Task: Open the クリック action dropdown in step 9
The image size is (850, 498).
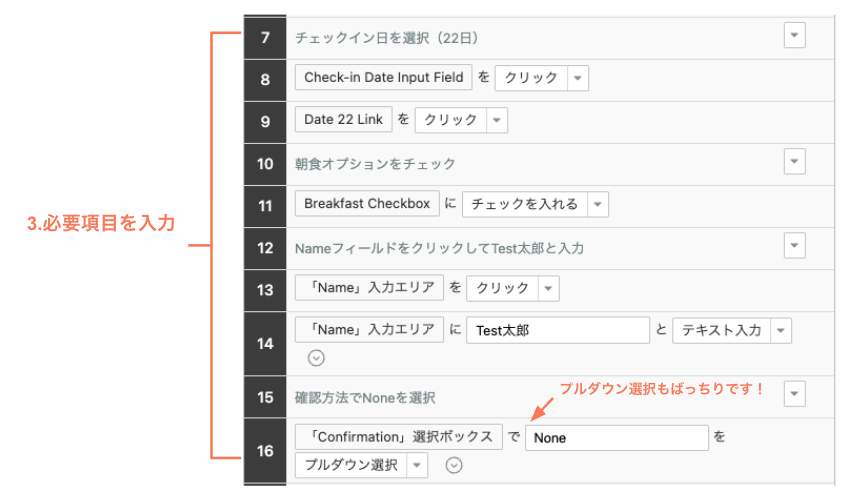Action: point(497,120)
